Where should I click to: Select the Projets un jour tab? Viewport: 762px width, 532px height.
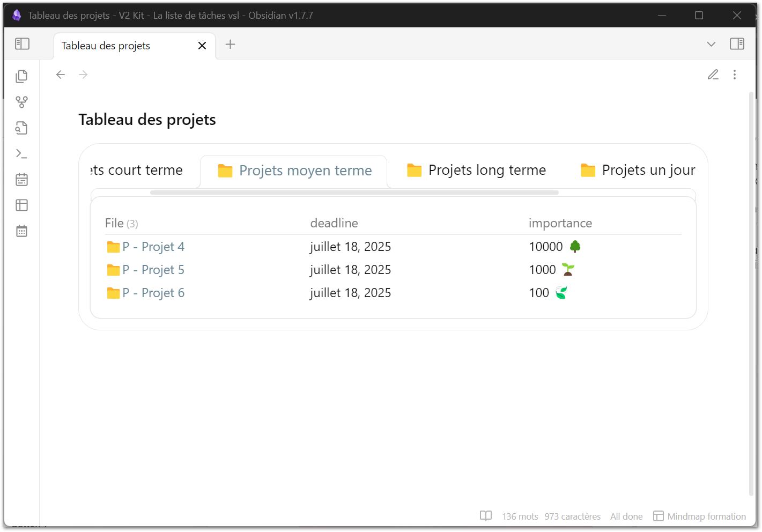638,171
